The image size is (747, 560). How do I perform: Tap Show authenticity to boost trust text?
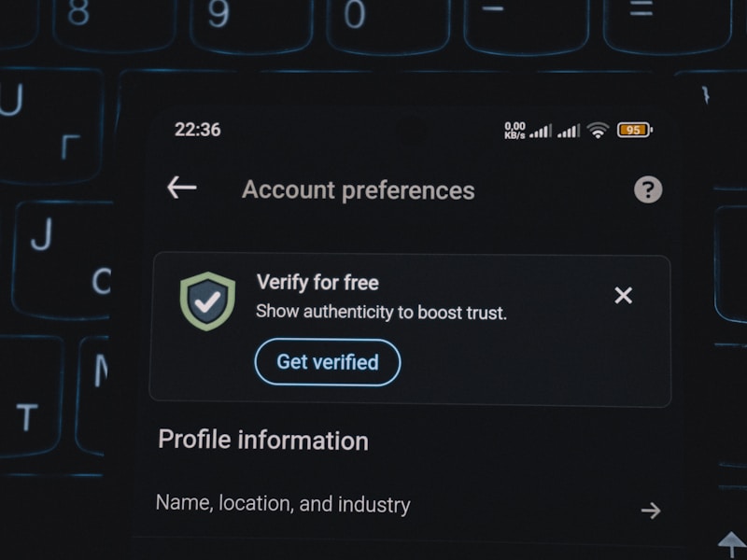point(381,313)
